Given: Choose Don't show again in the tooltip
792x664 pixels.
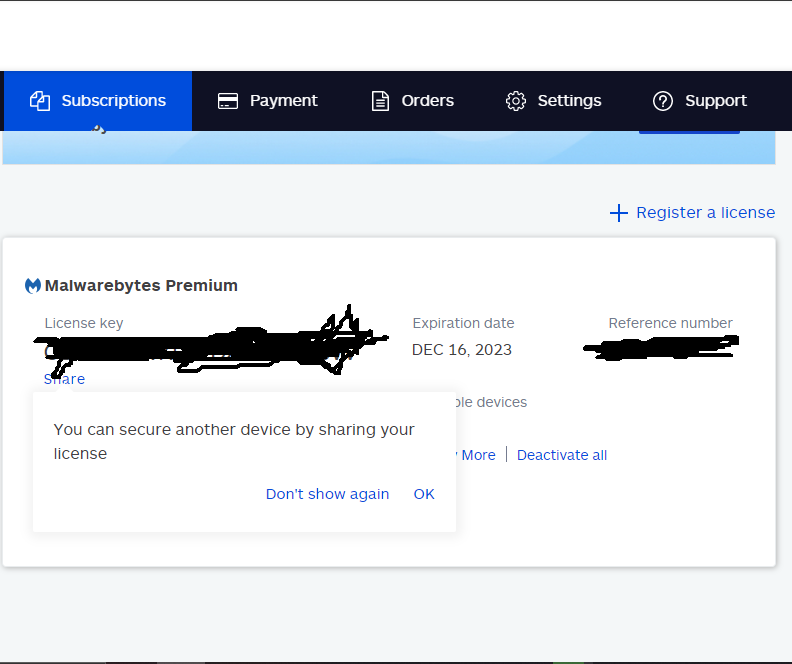Looking at the screenshot, I should [327, 494].
